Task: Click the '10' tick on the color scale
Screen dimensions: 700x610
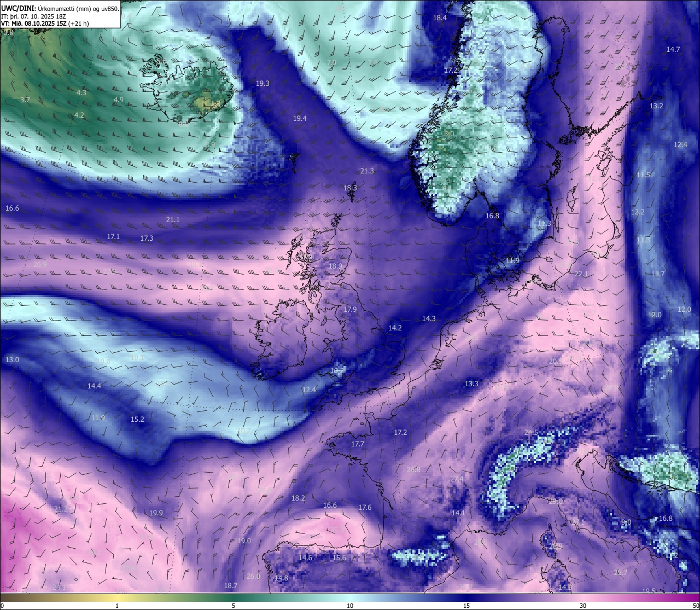Action: click(x=350, y=606)
